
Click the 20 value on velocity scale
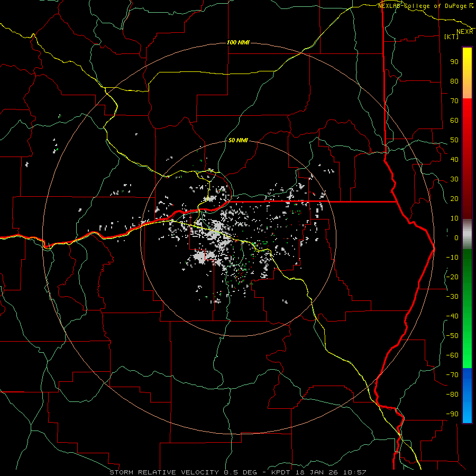[x=454, y=198]
